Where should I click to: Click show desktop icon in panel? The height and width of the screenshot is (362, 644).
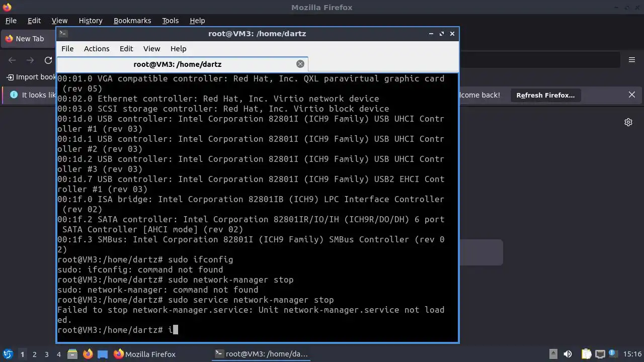[x=103, y=354]
